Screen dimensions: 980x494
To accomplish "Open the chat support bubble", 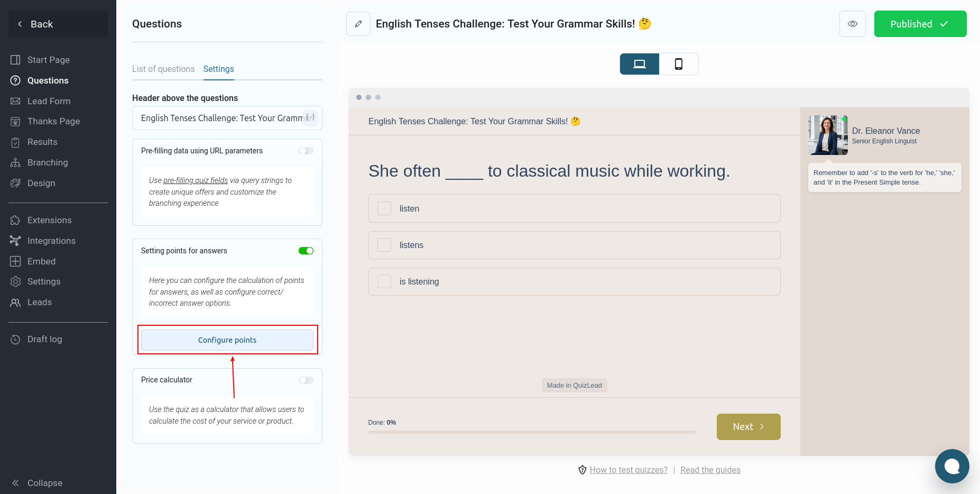I will [951, 466].
